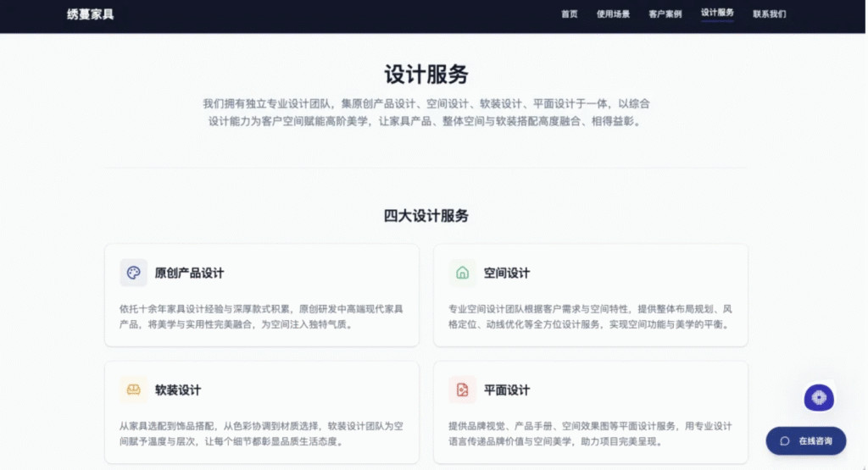Select the active 设计服务 nav tab
Image resolution: width=868 pixels, height=470 pixels.
coord(717,14)
